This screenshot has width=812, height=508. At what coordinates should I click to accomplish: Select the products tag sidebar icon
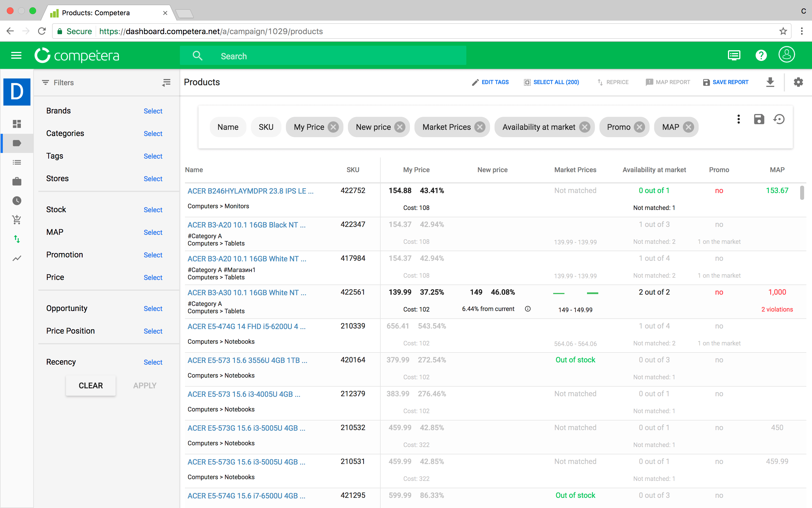coord(17,143)
